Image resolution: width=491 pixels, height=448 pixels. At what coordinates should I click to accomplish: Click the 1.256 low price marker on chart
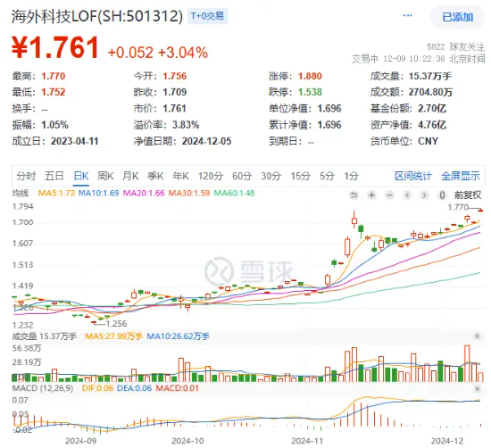(116, 323)
